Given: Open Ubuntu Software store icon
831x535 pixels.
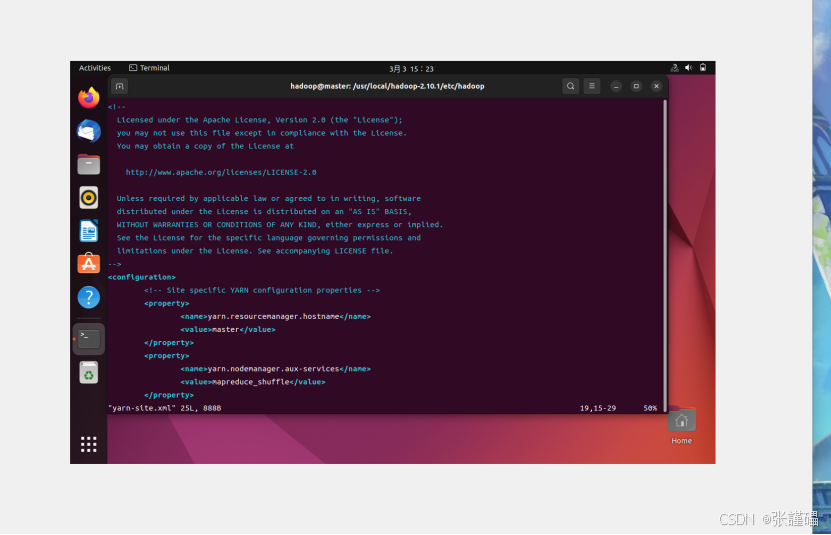Looking at the screenshot, I should click(x=89, y=264).
